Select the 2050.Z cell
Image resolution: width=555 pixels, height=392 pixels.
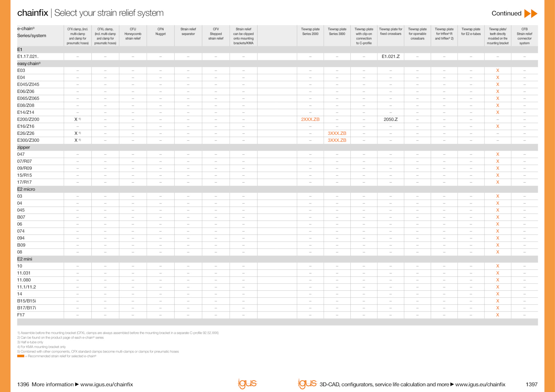(391, 119)
